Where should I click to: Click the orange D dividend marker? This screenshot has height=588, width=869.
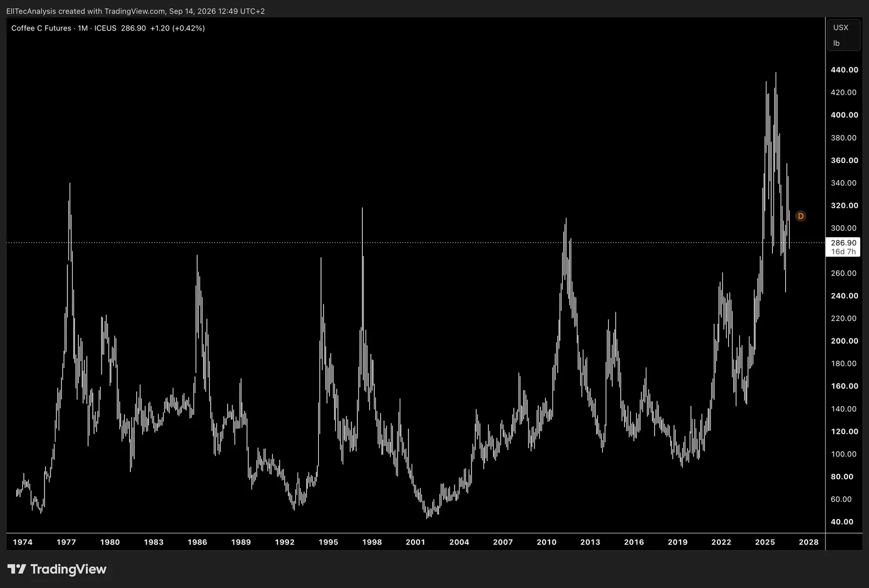pos(800,216)
